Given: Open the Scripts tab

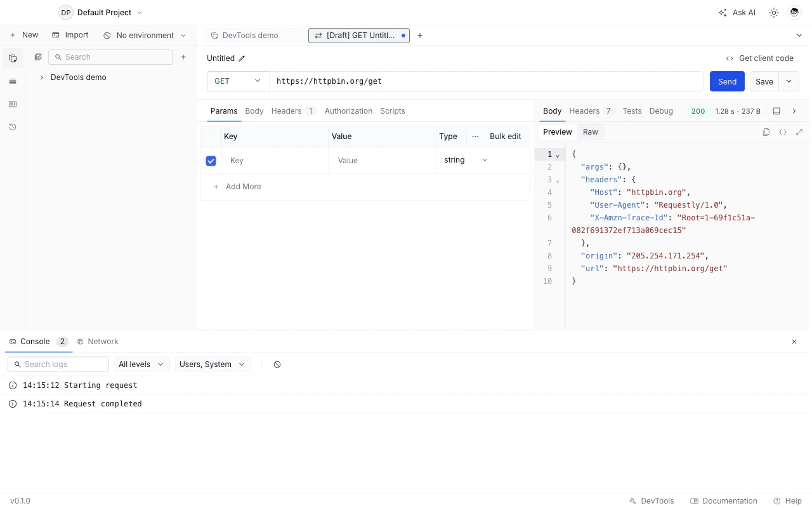Looking at the screenshot, I should pos(393,111).
